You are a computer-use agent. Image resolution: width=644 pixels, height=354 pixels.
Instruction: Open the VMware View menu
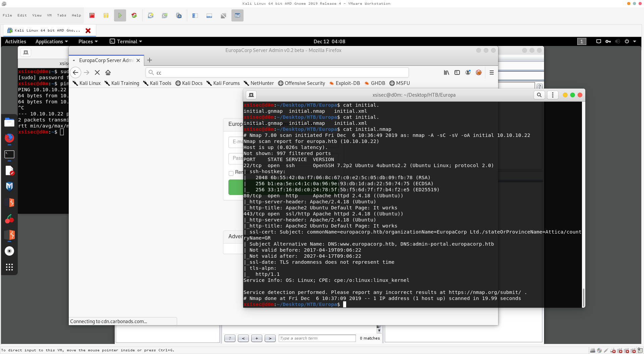(37, 15)
